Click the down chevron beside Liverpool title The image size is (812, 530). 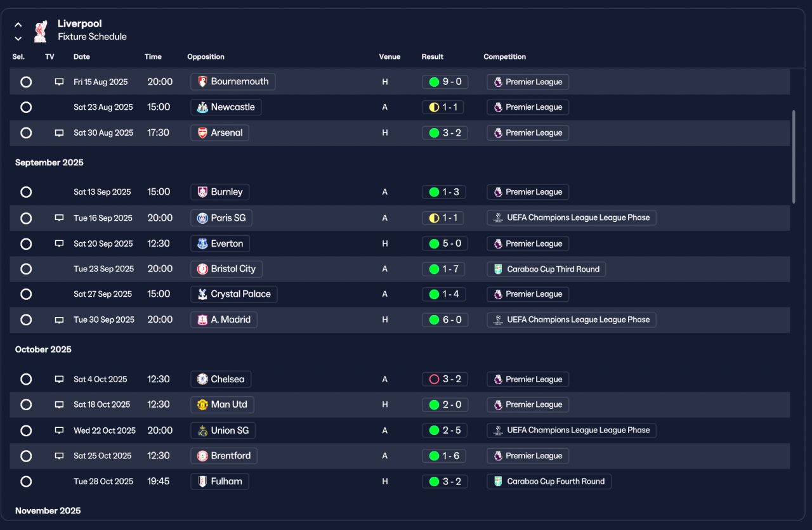tap(18, 38)
